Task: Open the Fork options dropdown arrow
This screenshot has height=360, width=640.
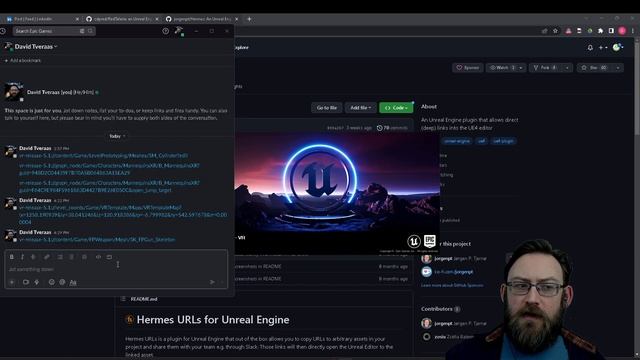Action: pyautogui.click(x=567, y=68)
